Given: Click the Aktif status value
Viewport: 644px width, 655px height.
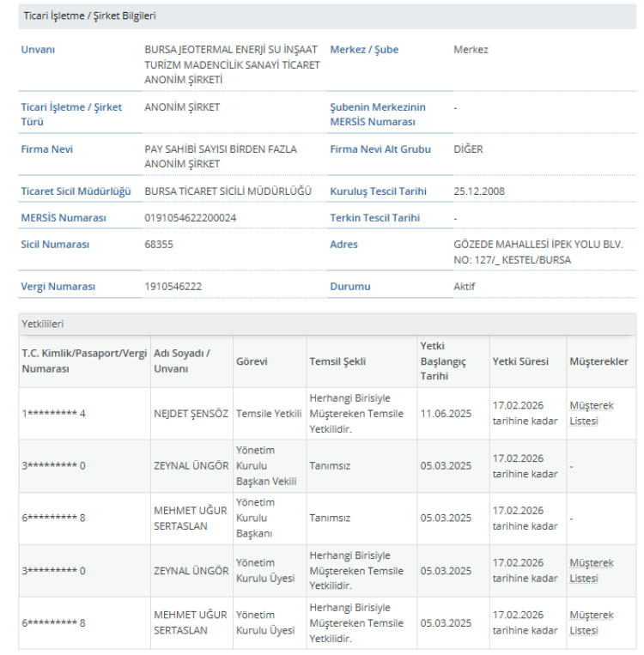Looking at the screenshot, I should point(464,286).
